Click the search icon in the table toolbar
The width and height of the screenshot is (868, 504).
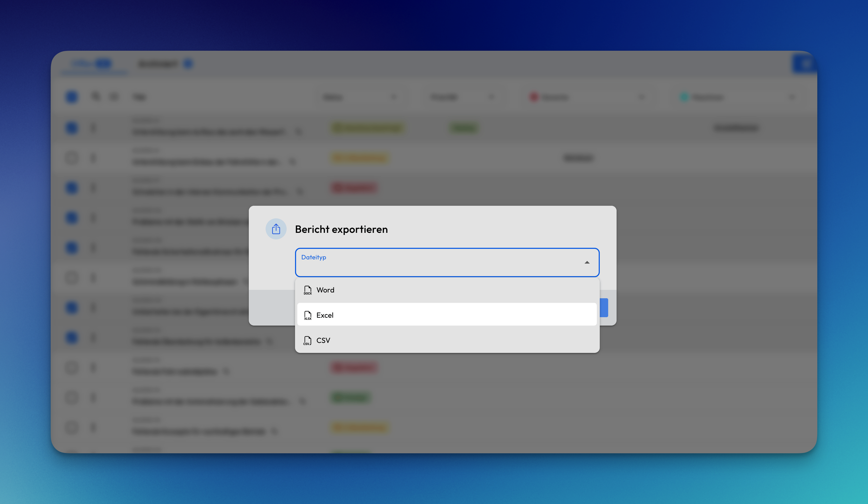pyautogui.click(x=96, y=97)
